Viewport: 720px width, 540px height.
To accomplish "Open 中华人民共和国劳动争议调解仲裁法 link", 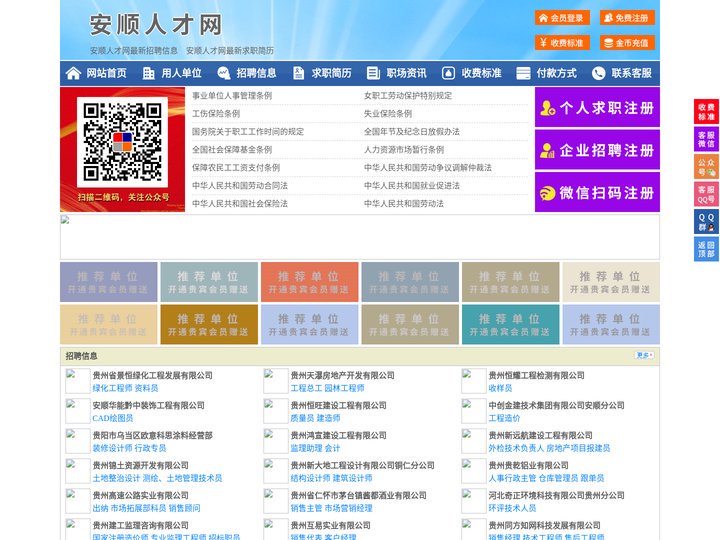I will point(428,167).
